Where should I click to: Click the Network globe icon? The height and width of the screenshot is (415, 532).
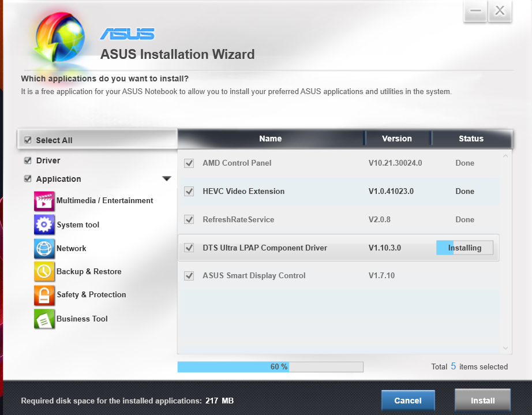[x=44, y=248]
